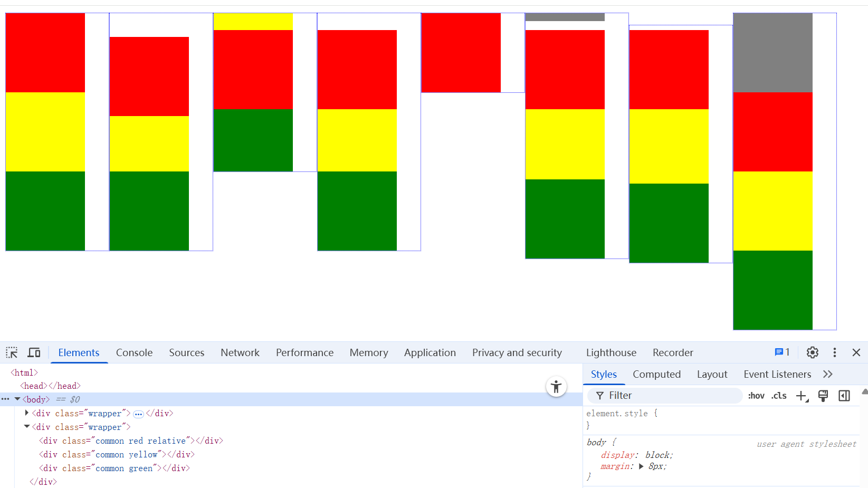Viewport: 868px width, 488px height.
Task: Select the common green div node
Action: 114,468
